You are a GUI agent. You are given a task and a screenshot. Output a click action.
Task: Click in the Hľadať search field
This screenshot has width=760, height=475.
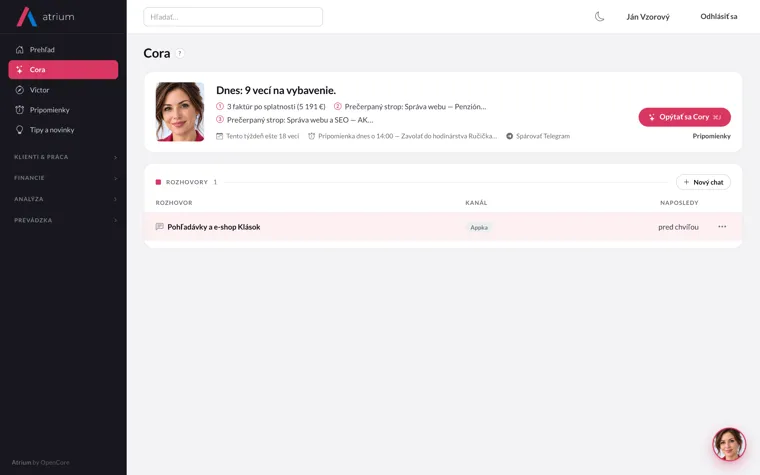[x=233, y=17]
